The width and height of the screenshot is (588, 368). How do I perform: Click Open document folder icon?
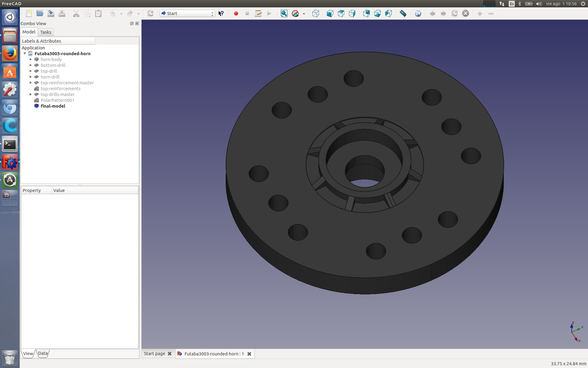tap(40, 13)
